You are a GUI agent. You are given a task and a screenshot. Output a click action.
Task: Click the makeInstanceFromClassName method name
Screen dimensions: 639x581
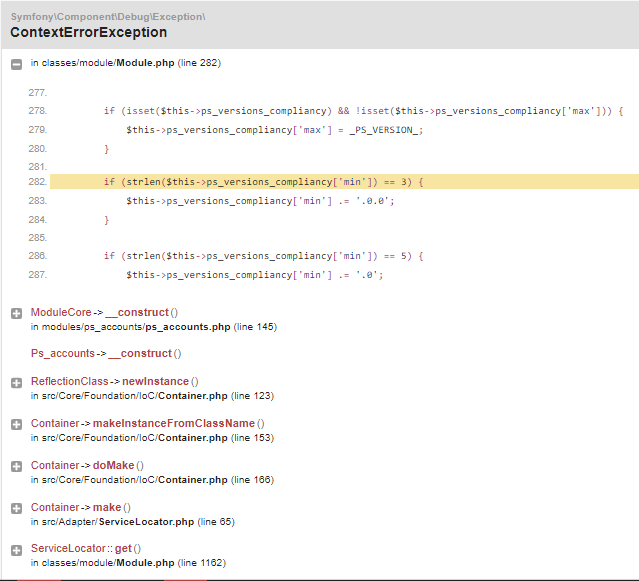[174, 423]
